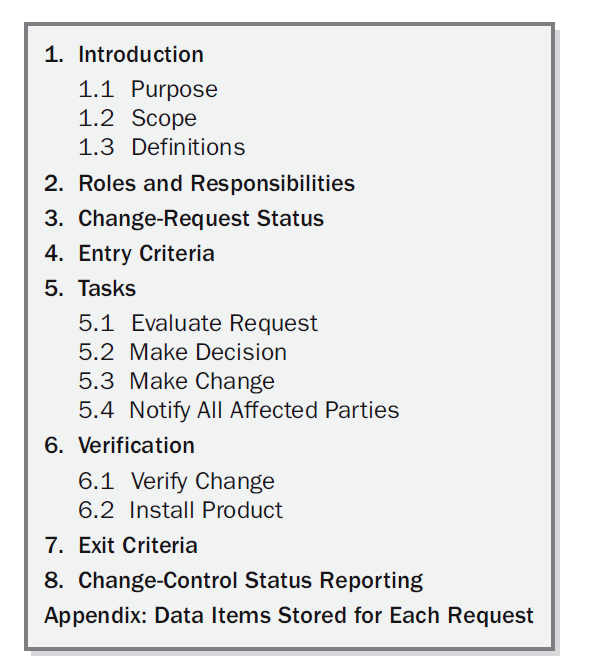Click the 5.3 Make Change entry
The height and width of the screenshot is (672, 592).
176,381
